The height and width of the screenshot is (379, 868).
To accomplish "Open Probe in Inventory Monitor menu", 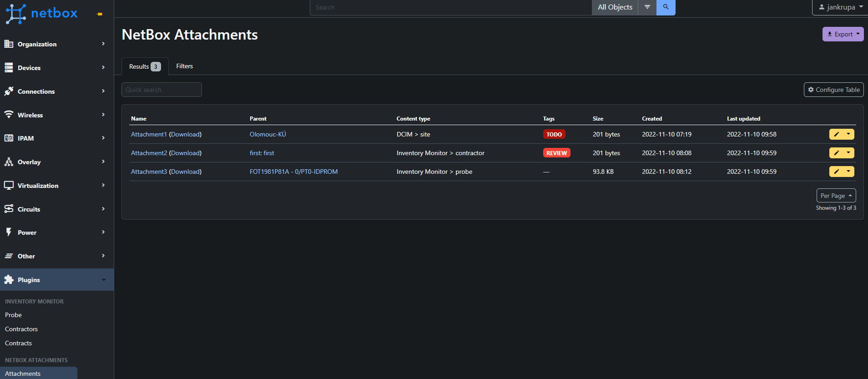I will pyautogui.click(x=13, y=315).
